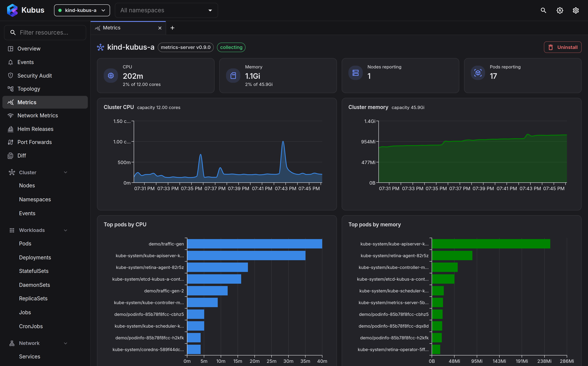Image resolution: width=588 pixels, height=366 pixels.
Task: Click the Network Metrics signal icon
Action: [10, 115]
